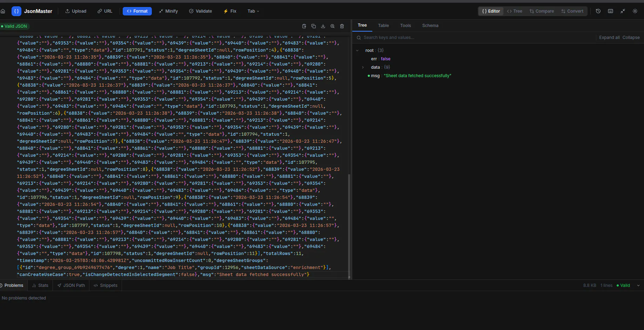Collapse bottom panel with chevron
644x330 pixels.
(638, 285)
